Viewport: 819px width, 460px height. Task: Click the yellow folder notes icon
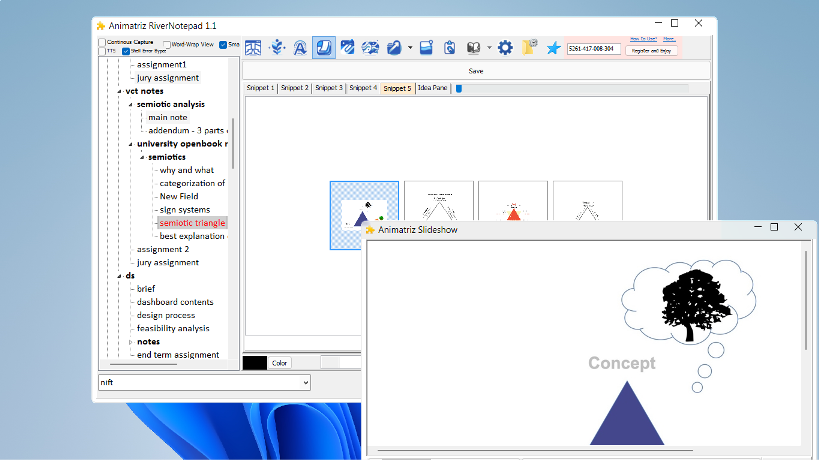click(x=529, y=47)
